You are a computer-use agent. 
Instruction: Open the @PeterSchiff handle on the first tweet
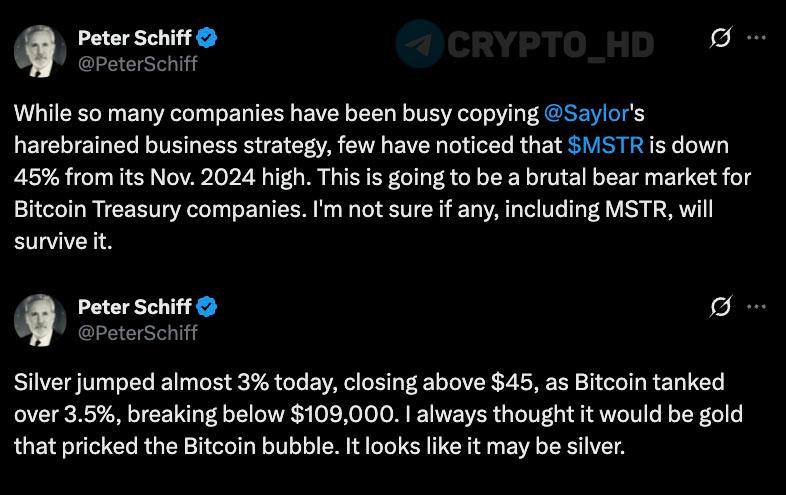[x=138, y=65]
